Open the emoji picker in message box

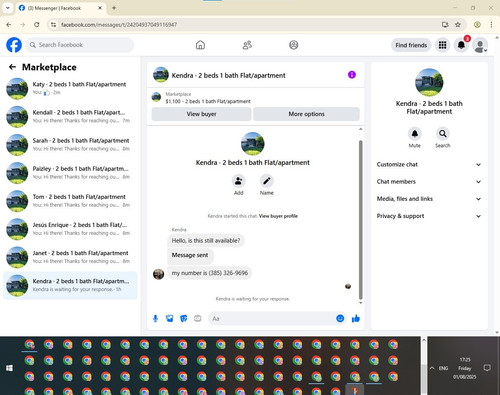(x=340, y=318)
